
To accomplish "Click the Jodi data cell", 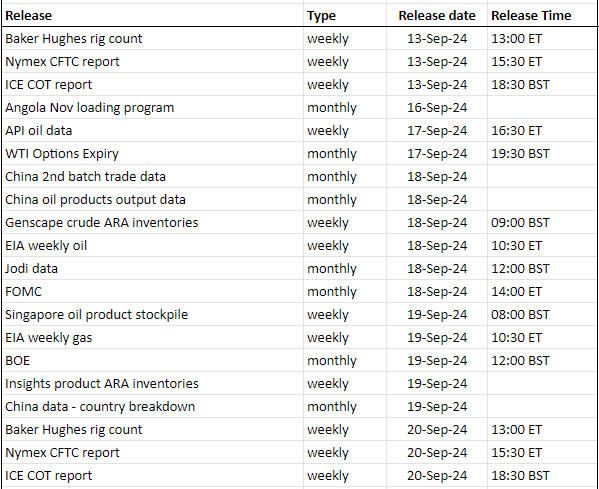I will 152,269.
